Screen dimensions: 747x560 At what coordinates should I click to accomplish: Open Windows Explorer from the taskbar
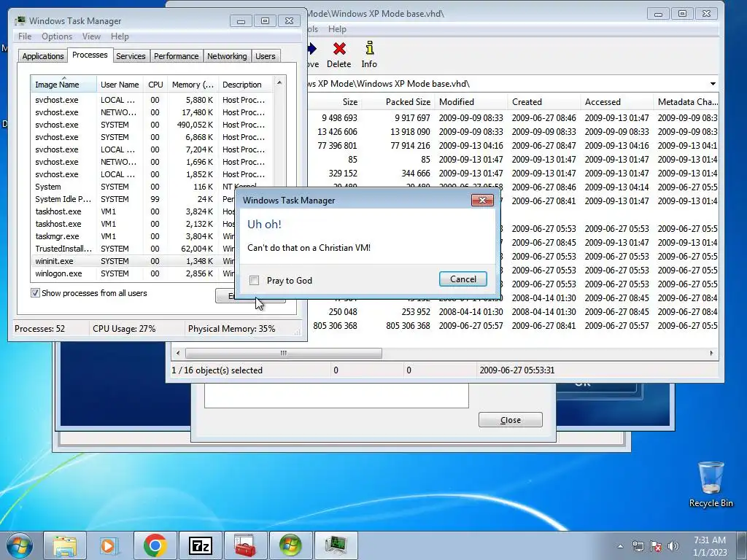coord(65,545)
